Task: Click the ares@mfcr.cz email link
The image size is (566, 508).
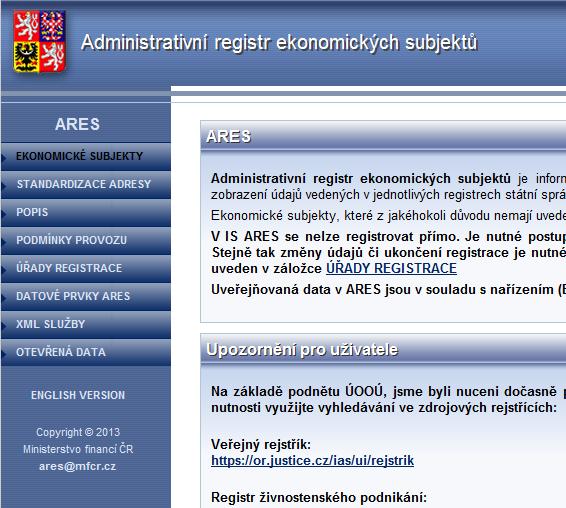Action: (78, 466)
